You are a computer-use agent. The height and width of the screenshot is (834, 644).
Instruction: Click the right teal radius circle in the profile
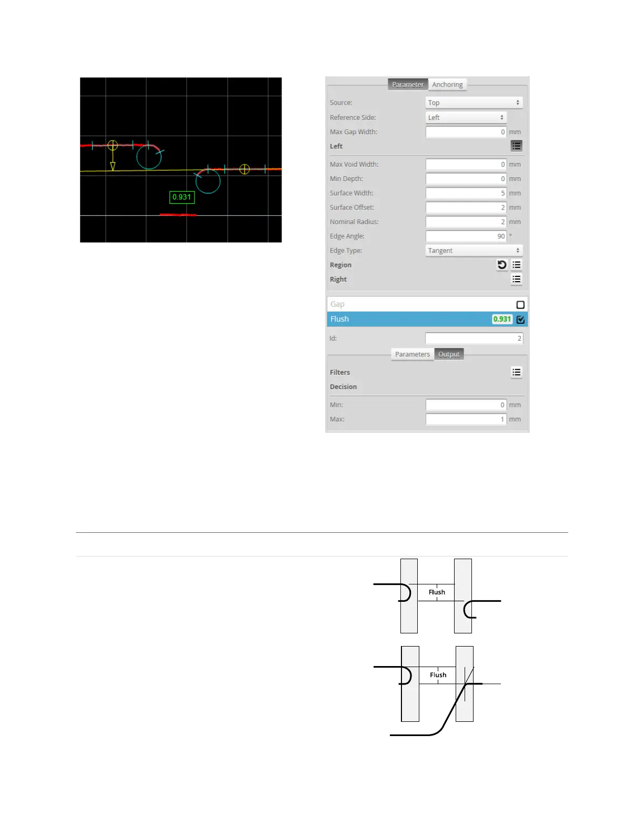click(x=208, y=181)
